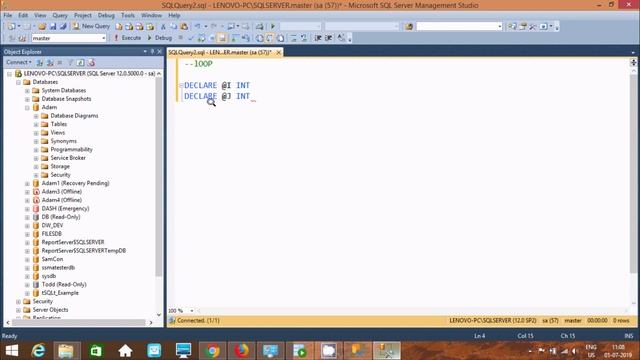Image resolution: width=640 pixels, height=360 pixels.
Task: Open the Query menu
Action: (x=60, y=15)
